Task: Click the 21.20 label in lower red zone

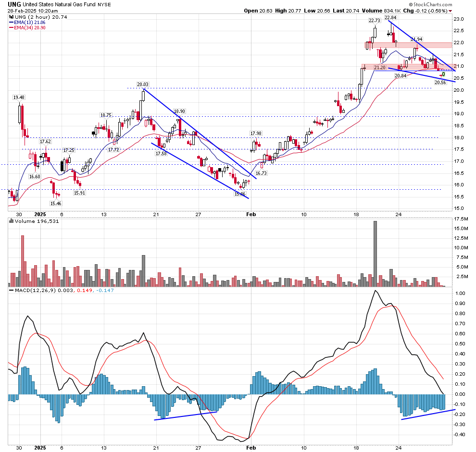Action: point(380,68)
